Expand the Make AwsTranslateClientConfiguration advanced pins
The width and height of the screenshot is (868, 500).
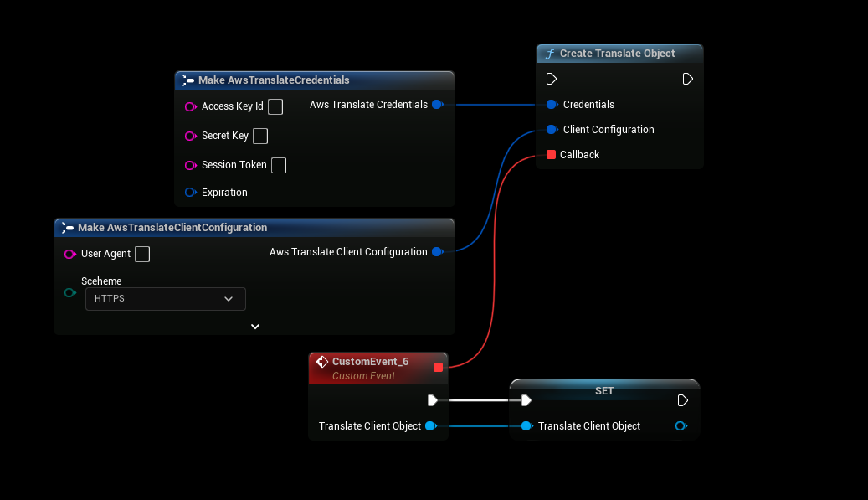click(x=255, y=327)
